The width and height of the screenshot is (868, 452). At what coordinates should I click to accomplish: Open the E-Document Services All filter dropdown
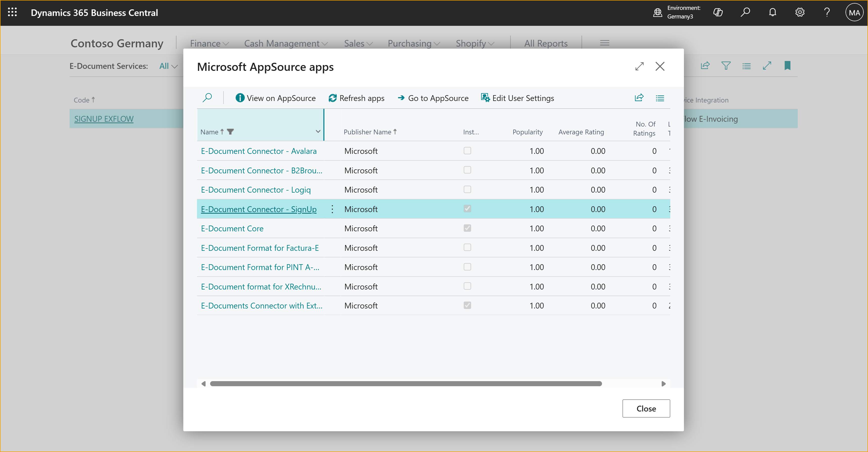[168, 66]
